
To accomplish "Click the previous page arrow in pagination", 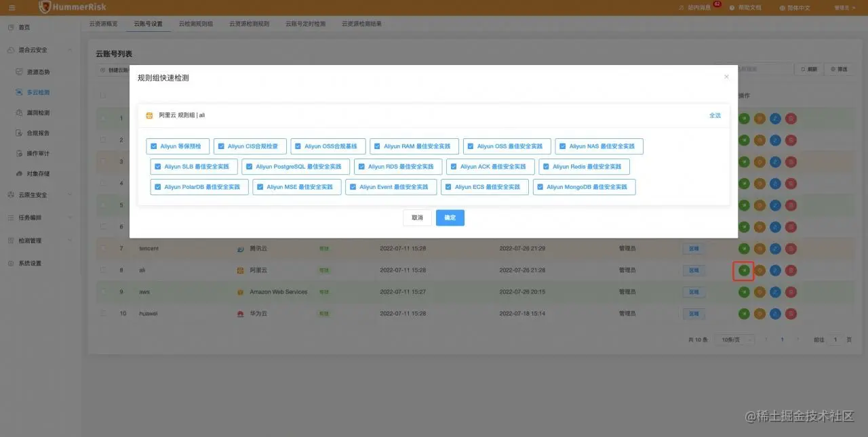I will pyautogui.click(x=766, y=339).
